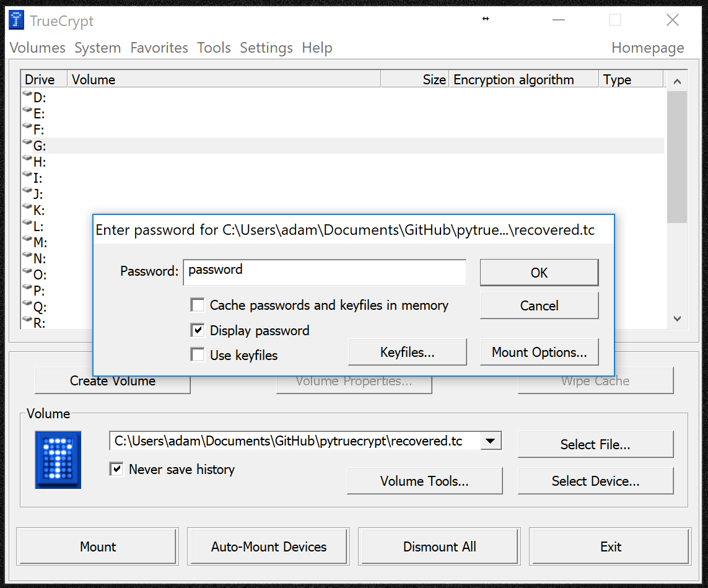Screen dimensions: 708x588
Task: Open the Favorites menu
Action: pos(159,48)
